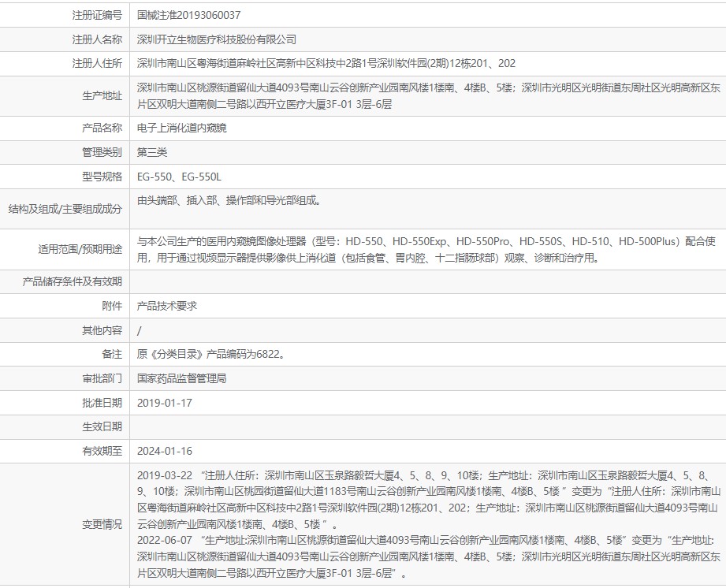Select remark 原《分类目录》产品编码为6822
The width and height of the screenshot is (726, 588).
click(x=210, y=354)
